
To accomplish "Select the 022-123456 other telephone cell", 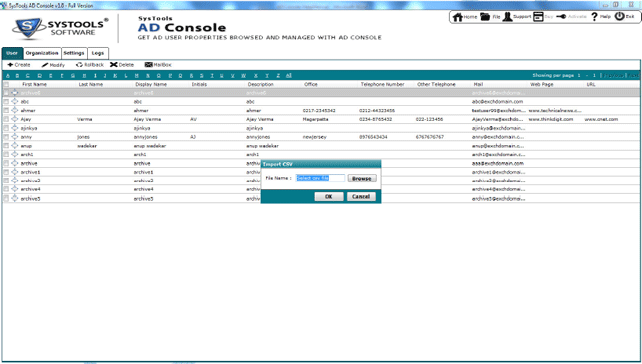I will click(x=429, y=120).
